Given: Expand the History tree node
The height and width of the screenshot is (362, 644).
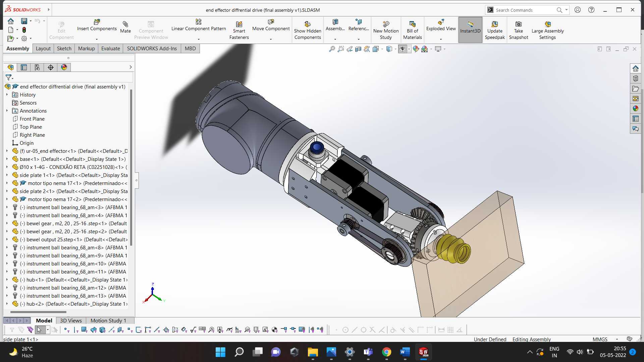Looking at the screenshot, I should (x=7, y=95).
